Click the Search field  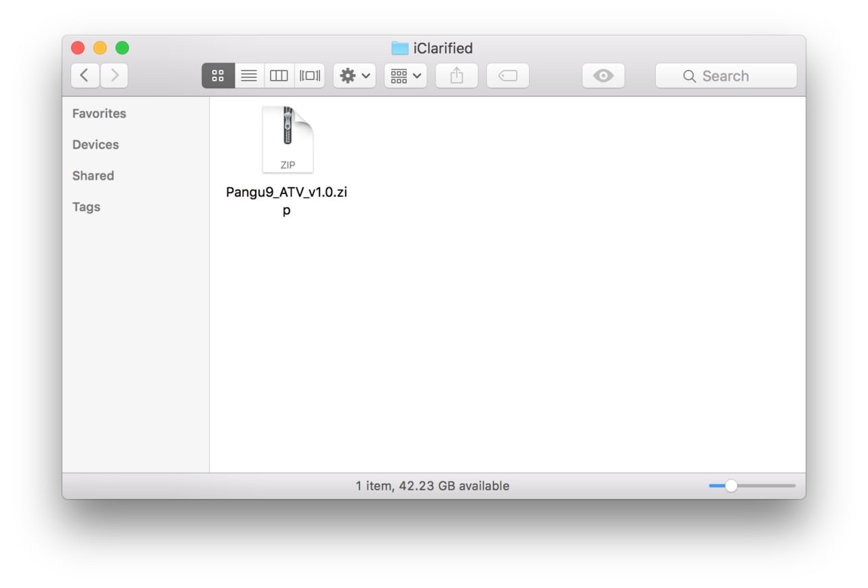click(x=726, y=76)
